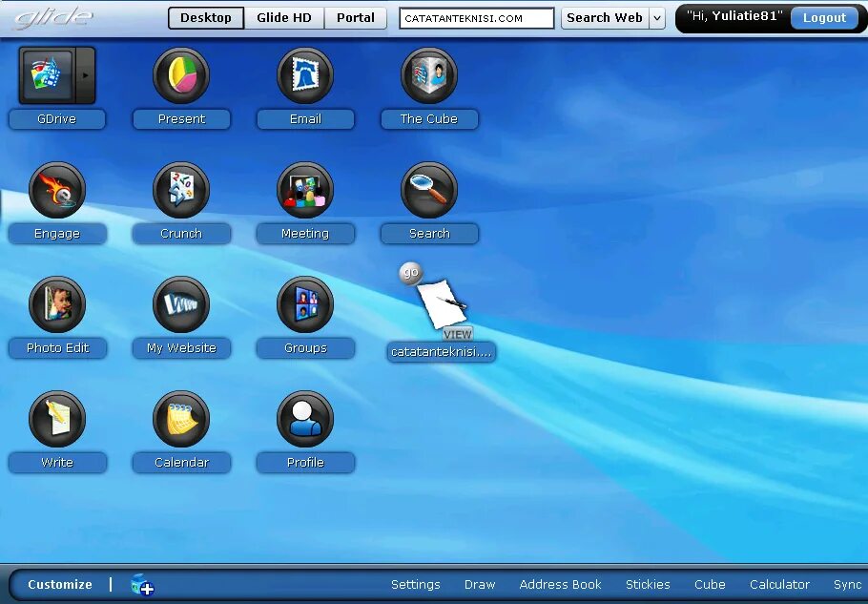Click the Present label button
Screen dimensions: 868x604
pyautogui.click(x=181, y=119)
